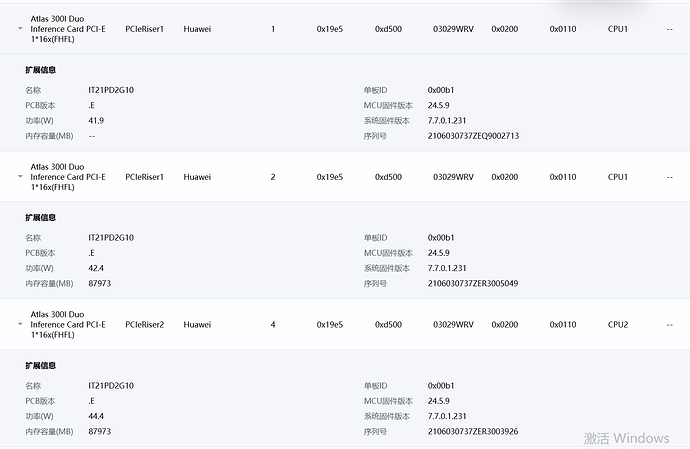Image resolution: width=690 pixels, height=449 pixels.
Task: Click the 扩展信息 heading under slot 1 card
Action: tap(40, 71)
